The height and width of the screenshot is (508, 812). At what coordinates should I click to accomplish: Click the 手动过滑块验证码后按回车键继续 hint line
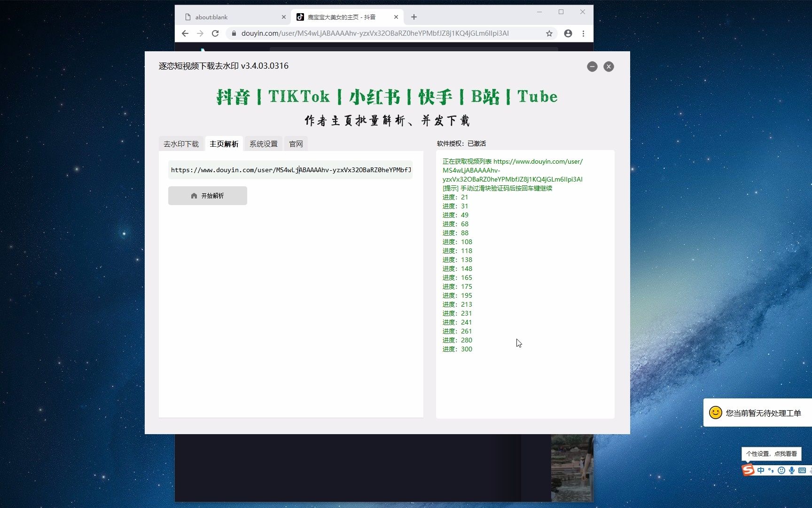pyautogui.click(x=498, y=188)
